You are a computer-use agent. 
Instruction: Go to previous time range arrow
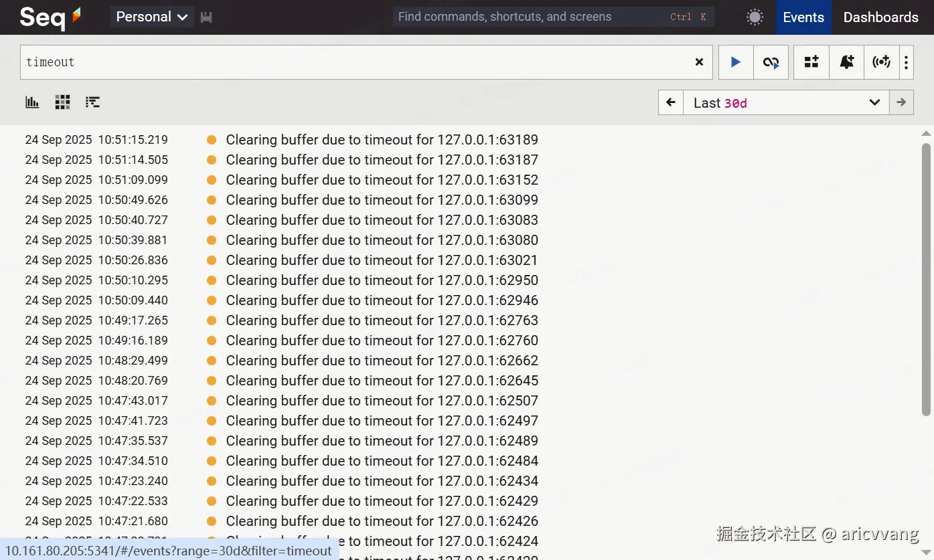point(671,103)
